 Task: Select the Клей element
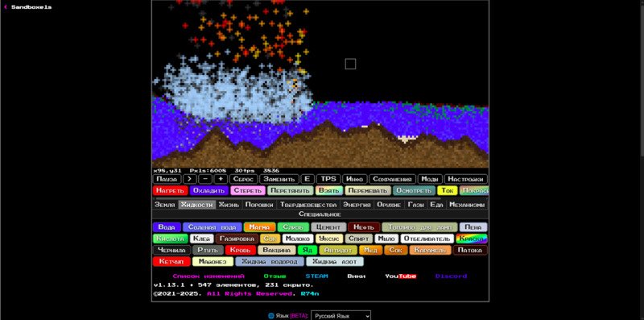[x=202, y=239]
